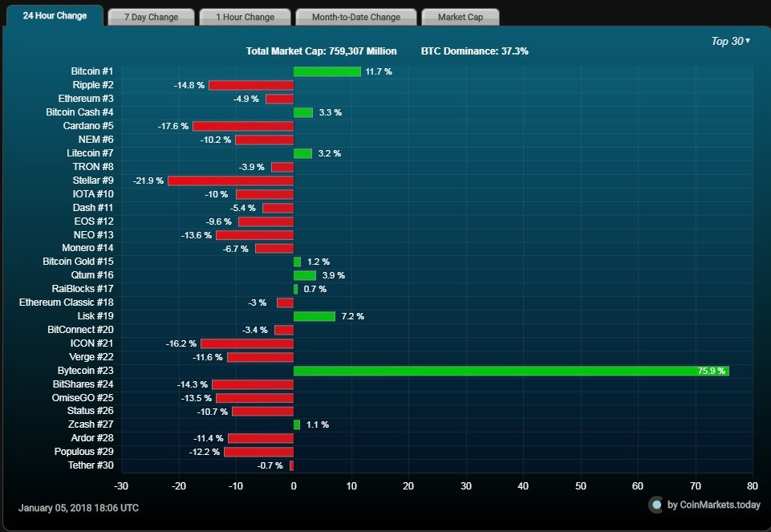Click the Cardano -17.6 % red bar
Image resolution: width=771 pixels, height=532 pixels.
coord(243,126)
